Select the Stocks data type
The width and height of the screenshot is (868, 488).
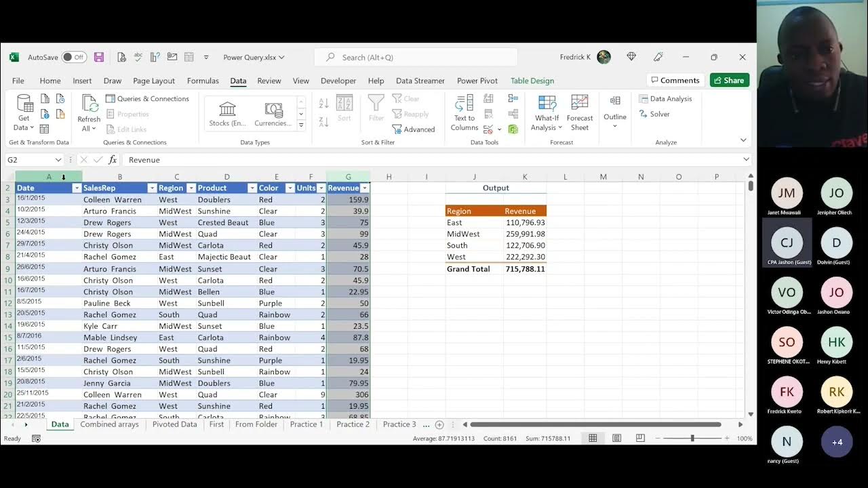(228, 114)
